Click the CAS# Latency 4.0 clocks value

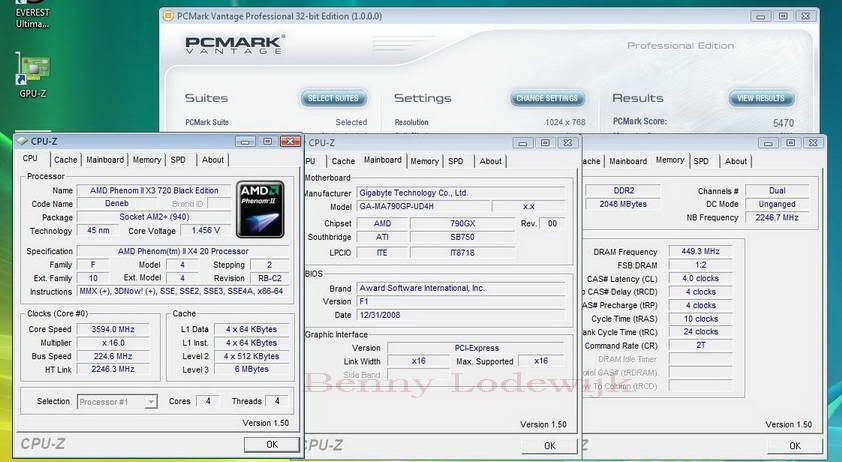pyautogui.click(x=700, y=278)
